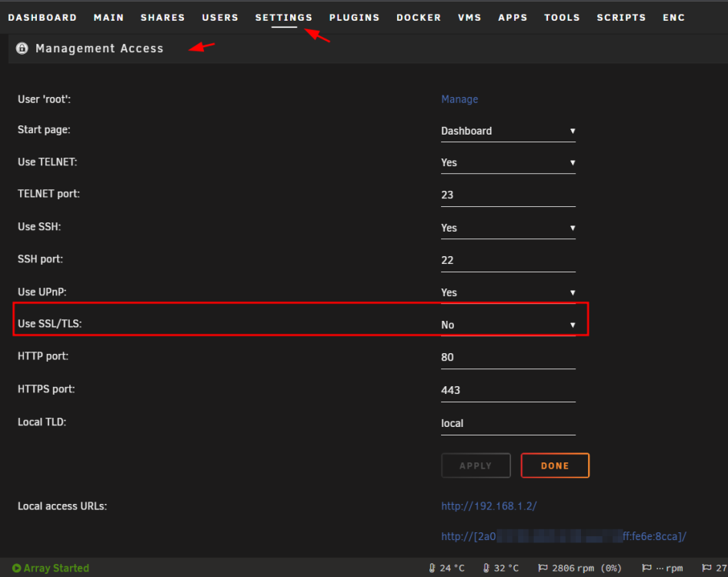Click the User 'root' label
Screen dimensions: 728x577
click(44, 99)
